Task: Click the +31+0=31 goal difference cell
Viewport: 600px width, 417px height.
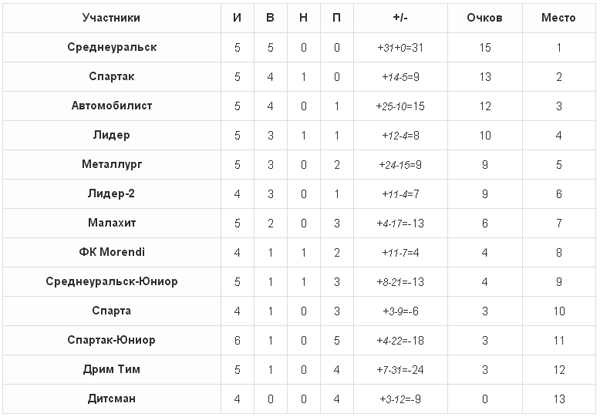Action: [400, 47]
